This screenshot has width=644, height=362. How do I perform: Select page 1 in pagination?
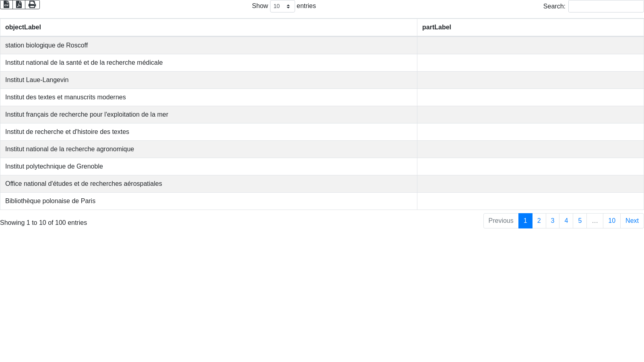tap(525, 221)
